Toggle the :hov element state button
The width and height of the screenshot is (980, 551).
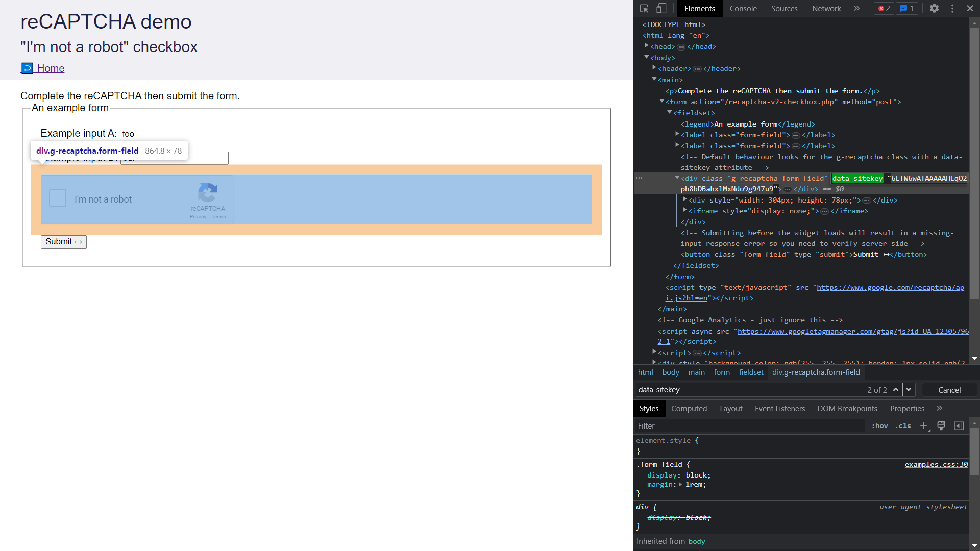coord(879,425)
